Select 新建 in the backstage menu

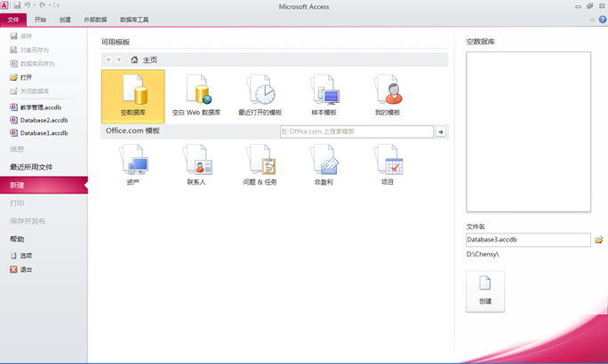[44, 185]
